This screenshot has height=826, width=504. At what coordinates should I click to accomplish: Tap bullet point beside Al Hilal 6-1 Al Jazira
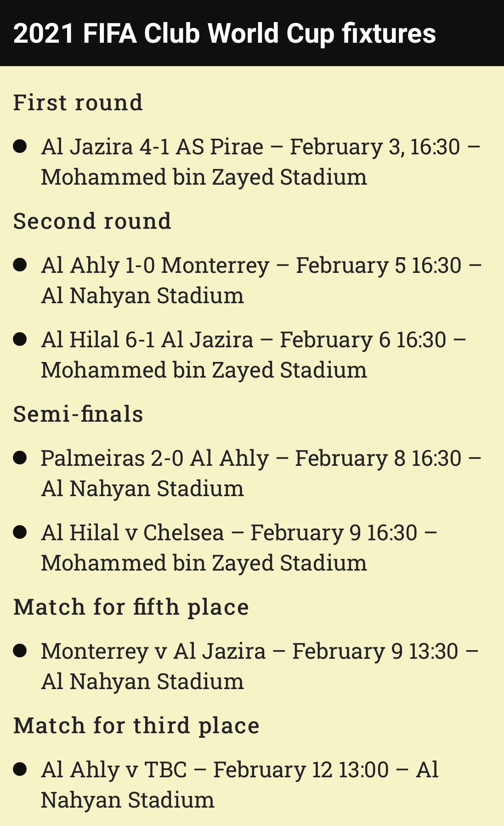[20, 339]
